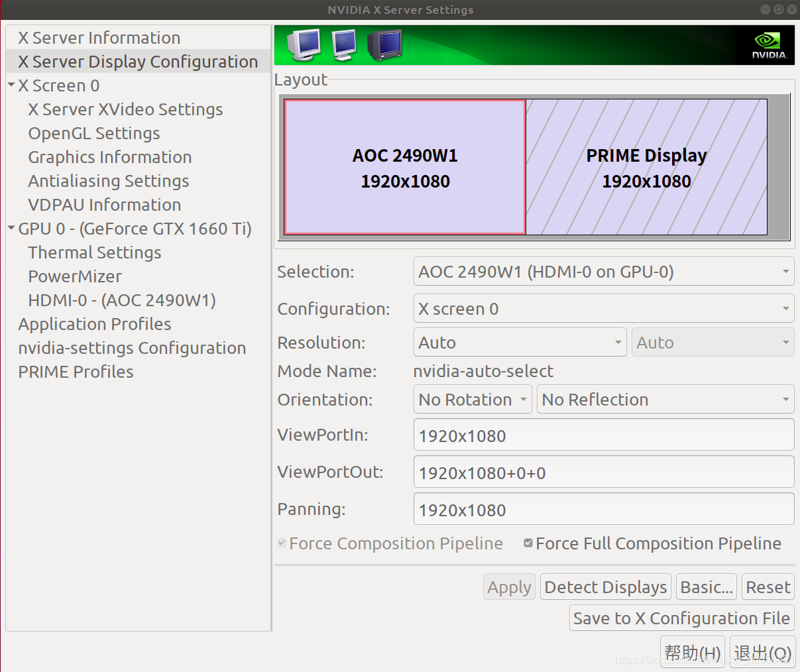Image resolution: width=800 pixels, height=672 pixels.
Task: Collapse the X Screen 0 tree node
Action: pyautogui.click(x=11, y=85)
